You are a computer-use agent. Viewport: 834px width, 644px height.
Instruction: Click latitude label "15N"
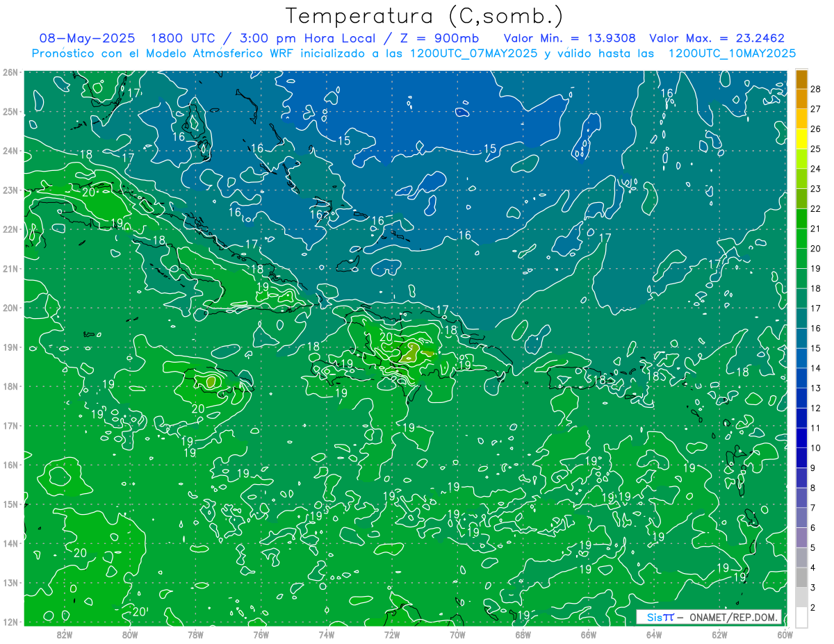tap(10, 504)
